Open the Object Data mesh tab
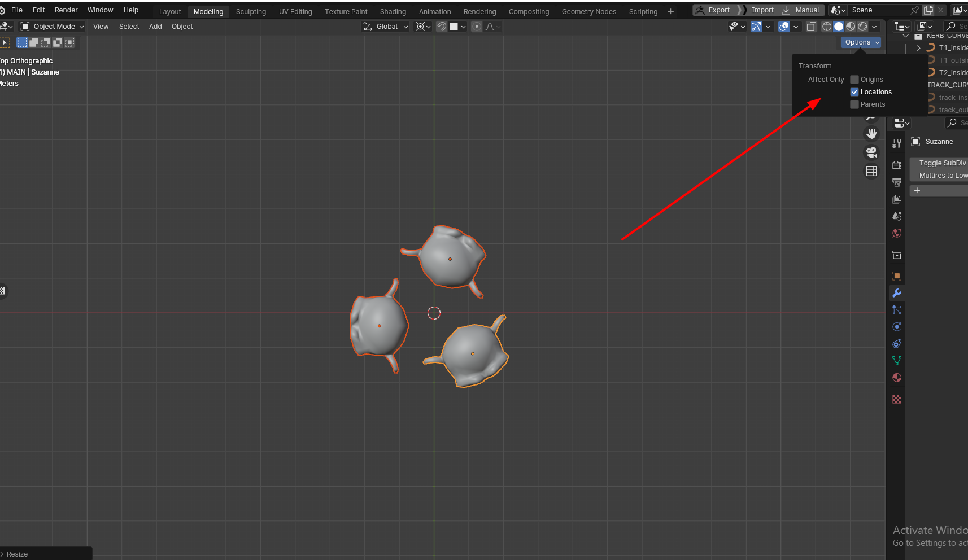The image size is (968, 560). click(x=897, y=361)
